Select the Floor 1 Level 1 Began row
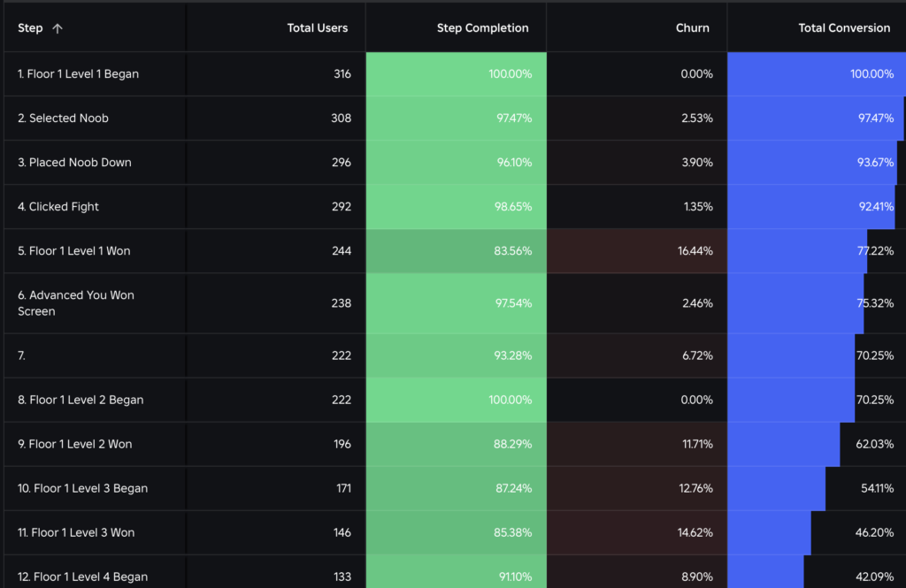The image size is (906, 588). pyautogui.click(x=78, y=74)
